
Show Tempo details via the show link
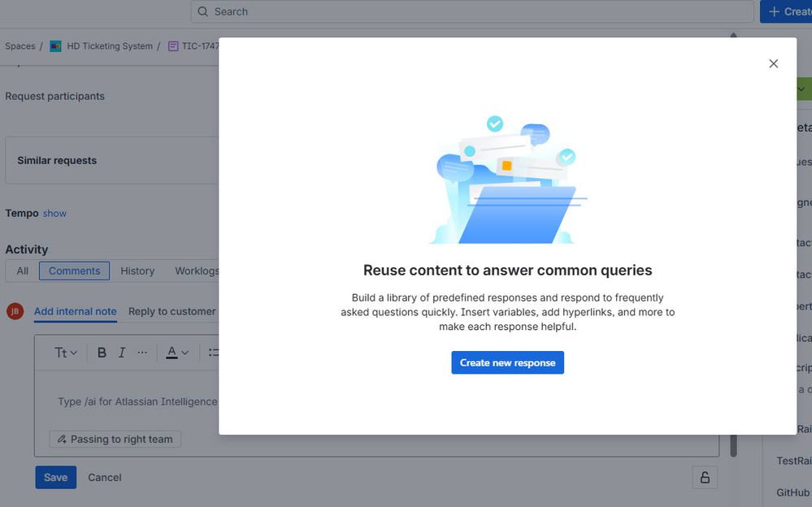(54, 213)
